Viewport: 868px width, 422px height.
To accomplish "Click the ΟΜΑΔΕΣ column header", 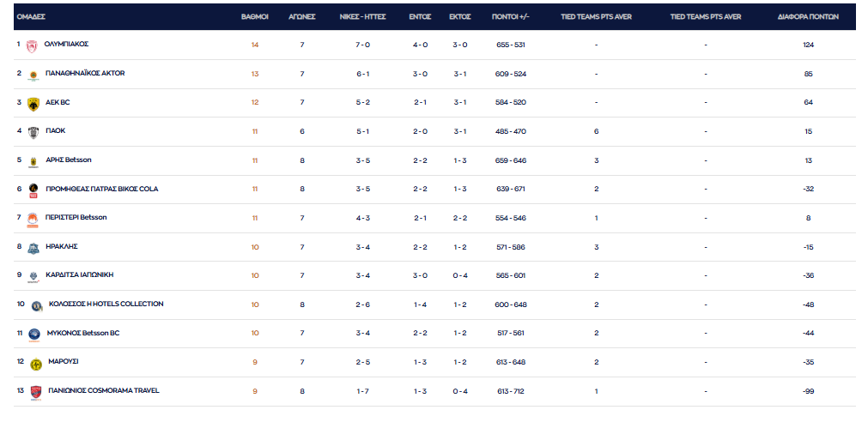I will click(31, 16).
